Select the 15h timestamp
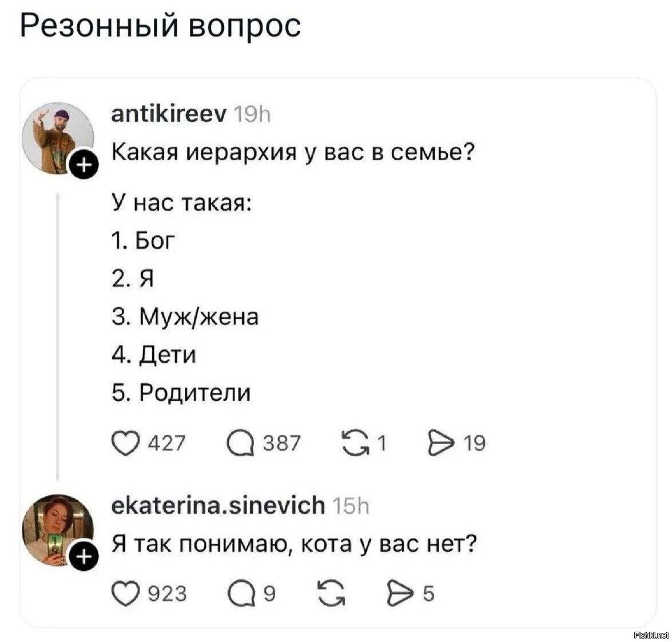The height and width of the screenshot is (642, 672). click(x=351, y=505)
